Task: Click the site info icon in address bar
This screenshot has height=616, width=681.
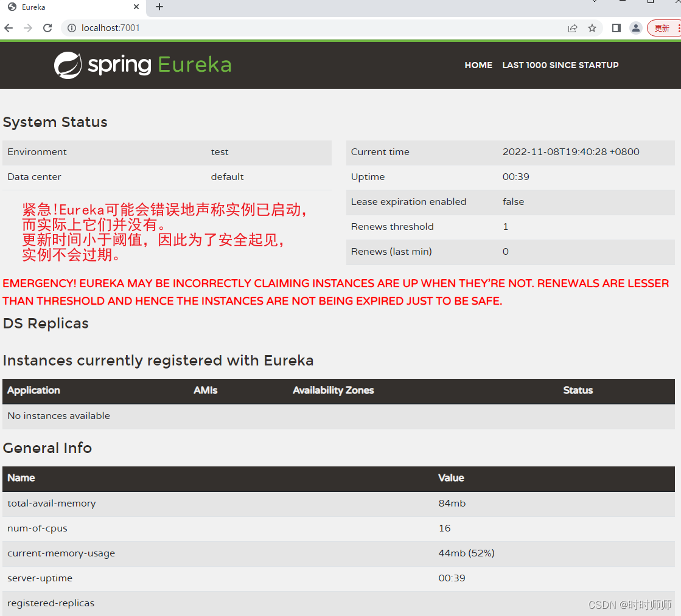Action: pos(72,28)
